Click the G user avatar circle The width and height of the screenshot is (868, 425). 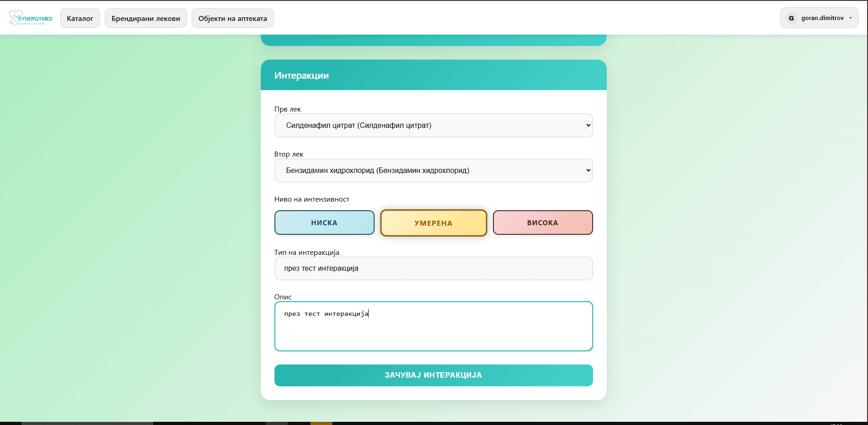click(x=791, y=18)
